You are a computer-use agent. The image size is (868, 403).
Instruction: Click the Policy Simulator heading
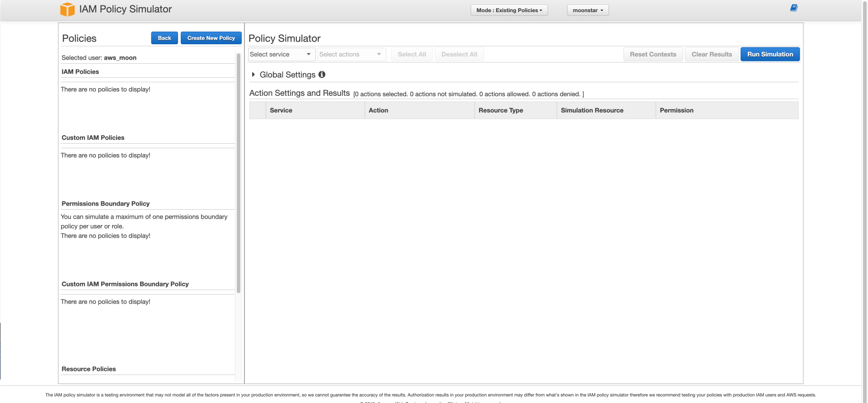[x=285, y=38]
